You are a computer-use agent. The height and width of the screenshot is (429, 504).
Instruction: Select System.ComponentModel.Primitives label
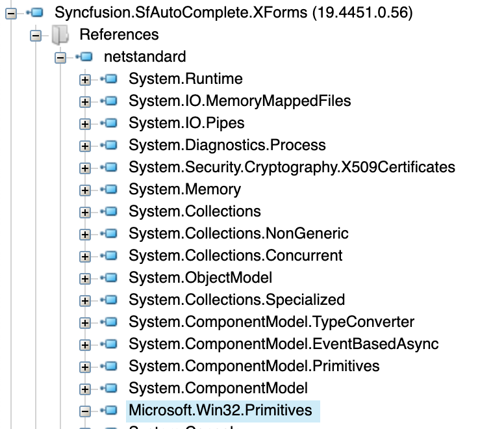254,367
